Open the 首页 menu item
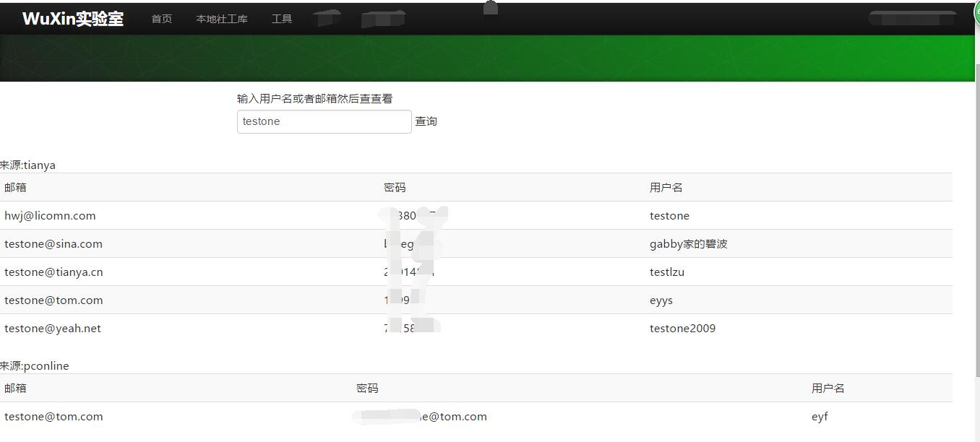Screen dimensions: 980x442 (161, 19)
